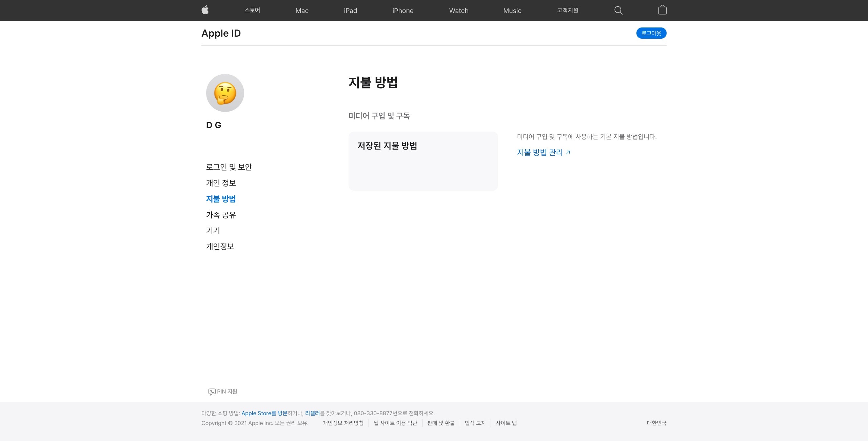Screen dimensions: 868x441
Task: Click the 저장된 지불 방법 card
Action: (423, 161)
